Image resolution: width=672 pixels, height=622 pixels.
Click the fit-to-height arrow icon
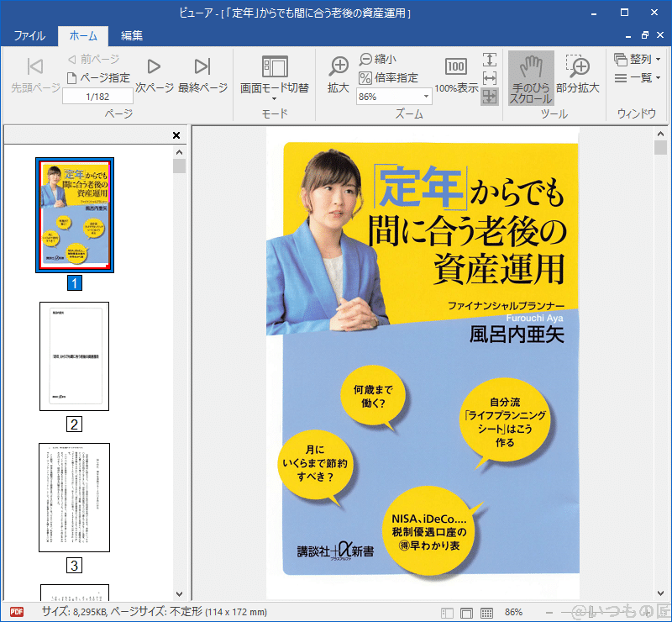tap(491, 60)
